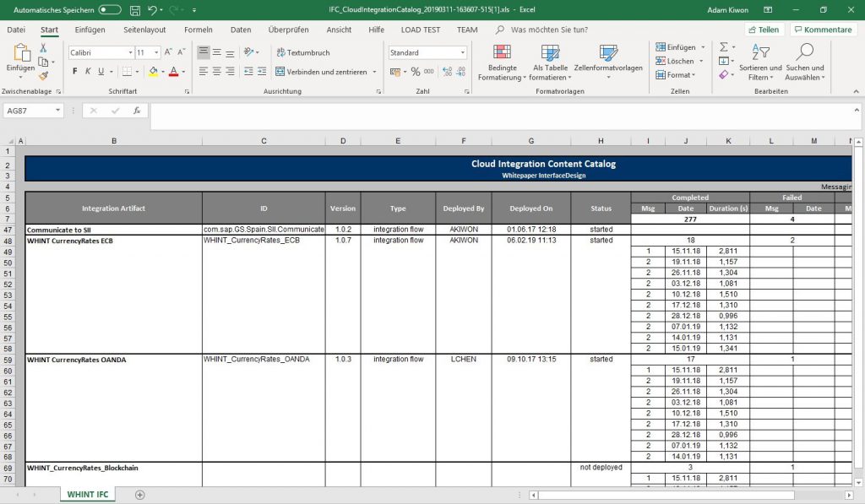Toggle the Automatisches Speichern switch
This screenshot has width=865, height=504.
coord(110,10)
